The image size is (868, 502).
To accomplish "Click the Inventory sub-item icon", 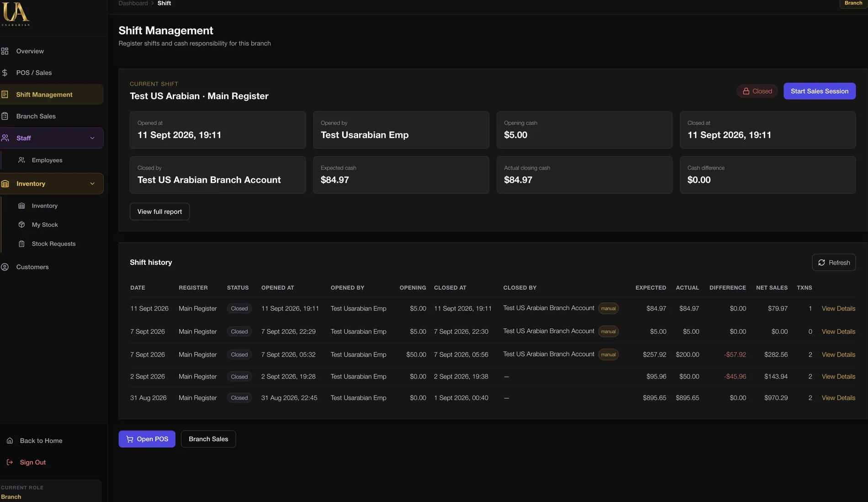I will (x=21, y=206).
